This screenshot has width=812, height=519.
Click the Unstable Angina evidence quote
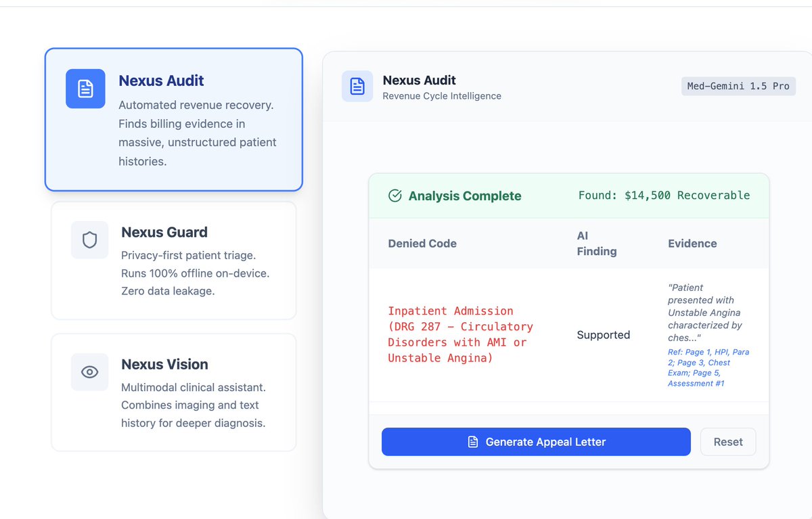704,313
